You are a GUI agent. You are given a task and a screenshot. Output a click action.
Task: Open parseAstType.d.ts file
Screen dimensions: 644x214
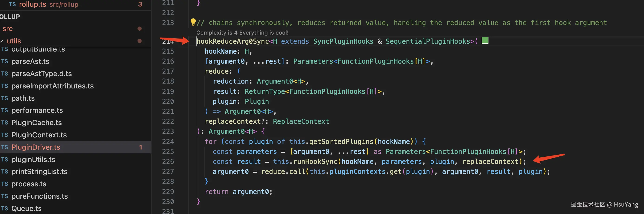42,74
